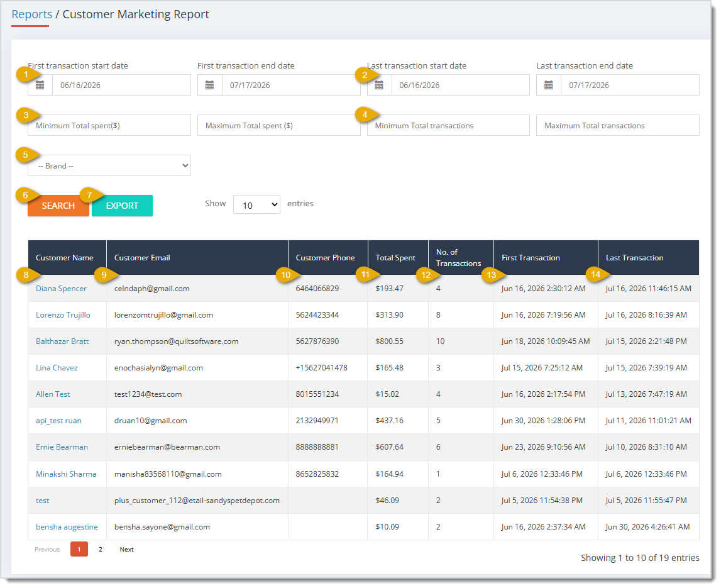Select email ryan.thompson@quiltsoftware.com
This screenshot has height=588, width=721.
point(176,341)
